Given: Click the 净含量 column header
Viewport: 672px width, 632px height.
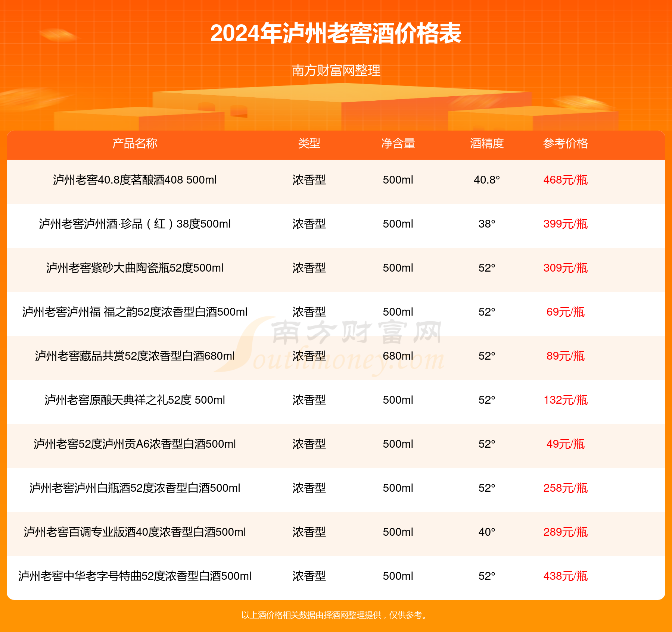Looking at the screenshot, I should coord(398,143).
